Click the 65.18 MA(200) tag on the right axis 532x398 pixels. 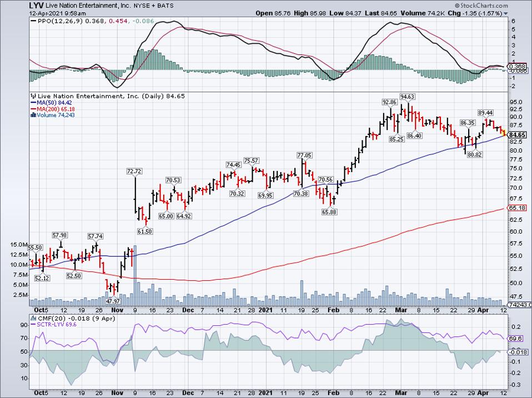coord(517,208)
